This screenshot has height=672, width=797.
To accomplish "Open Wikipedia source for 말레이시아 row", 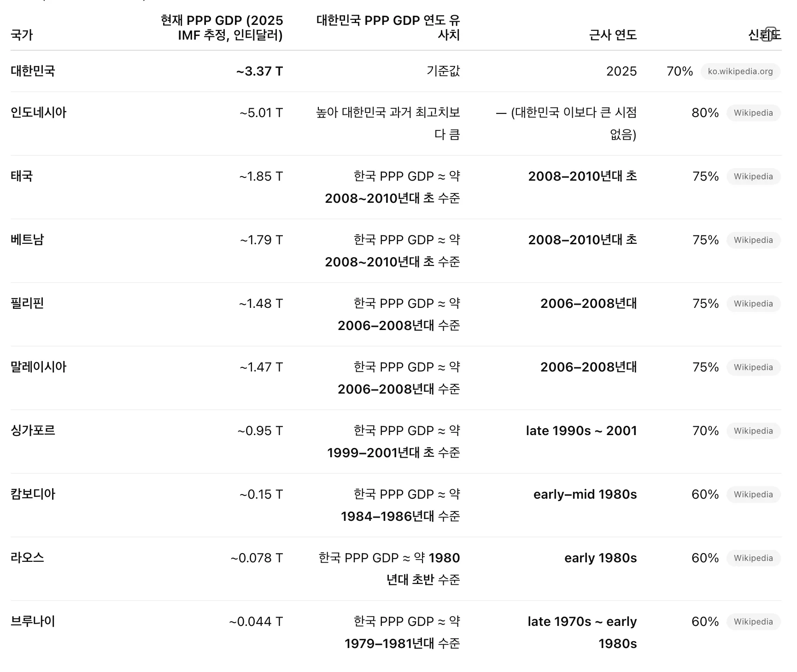I will 753,367.
